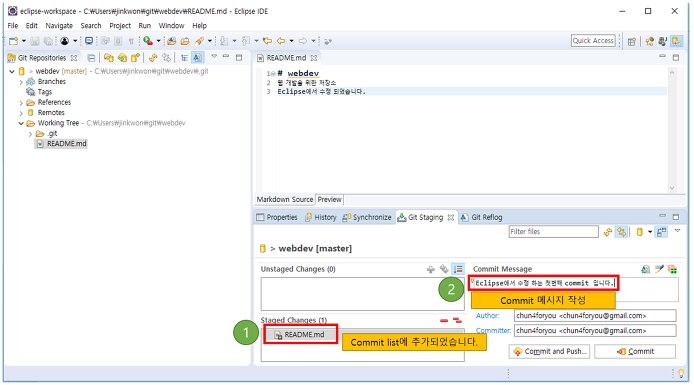This screenshot has width=694, height=385.
Task: Open Git Repositories view menu triangle
Action: [x=214, y=57]
